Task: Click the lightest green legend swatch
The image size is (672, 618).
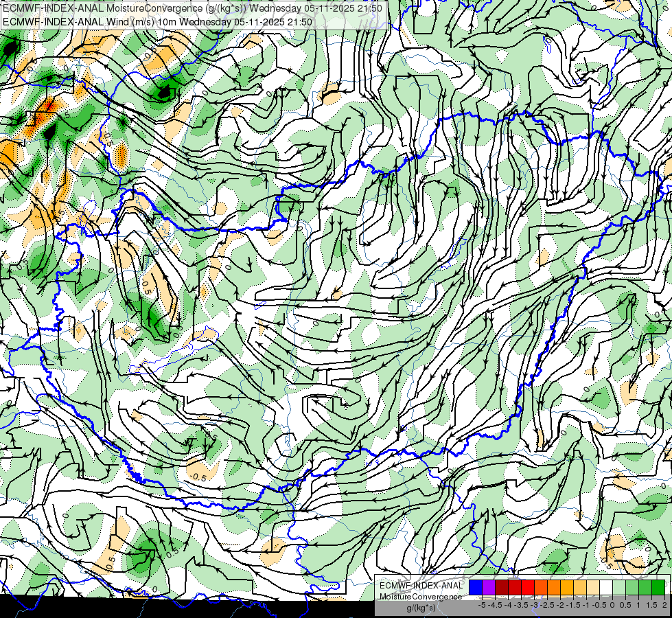Action: (619, 587)
